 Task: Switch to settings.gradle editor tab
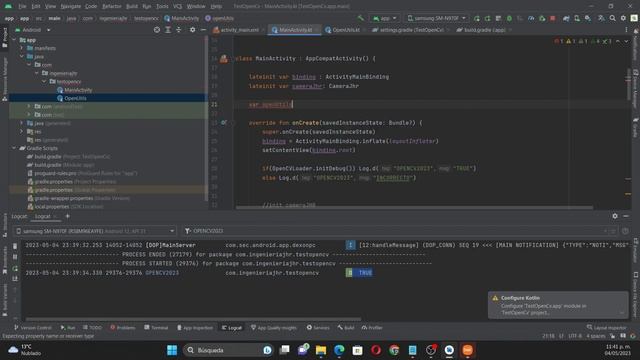pos(410,30)
